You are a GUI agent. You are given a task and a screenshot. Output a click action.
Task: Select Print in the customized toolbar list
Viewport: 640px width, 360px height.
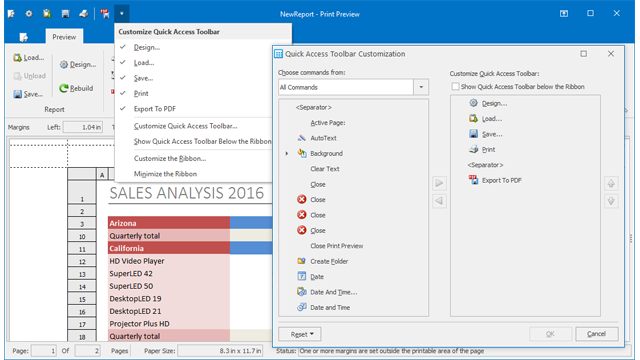pyautogui.click(x=489, y=149)
